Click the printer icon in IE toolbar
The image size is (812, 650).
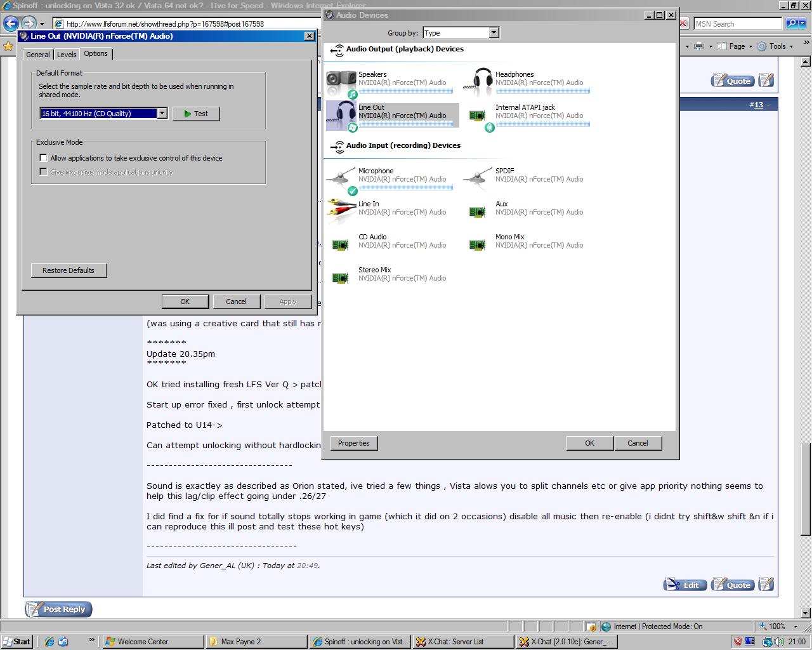(699, 46)
